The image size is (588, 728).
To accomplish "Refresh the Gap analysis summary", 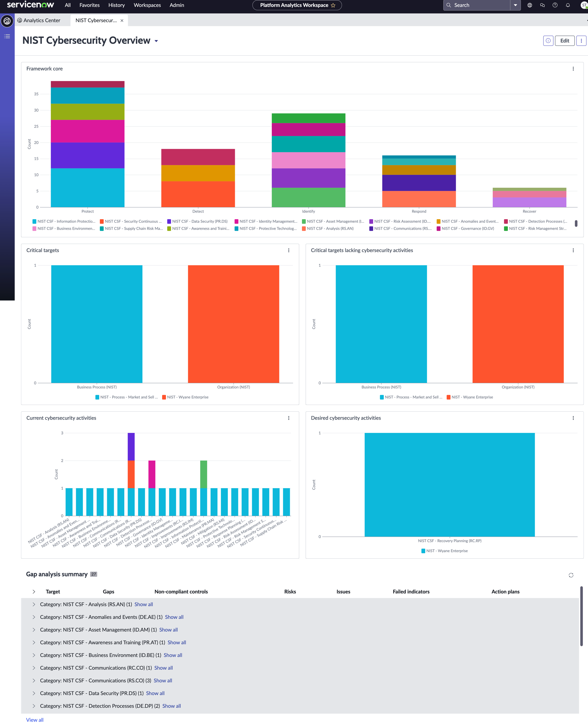I will (x=571, y=575).
